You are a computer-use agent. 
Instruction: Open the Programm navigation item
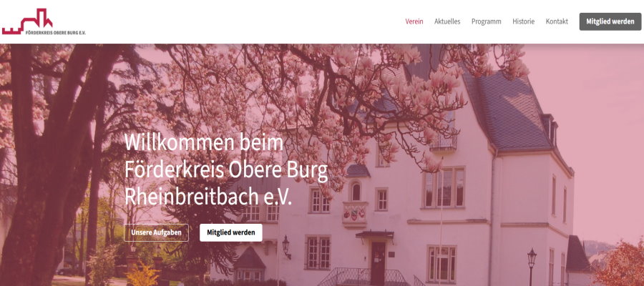487,21
